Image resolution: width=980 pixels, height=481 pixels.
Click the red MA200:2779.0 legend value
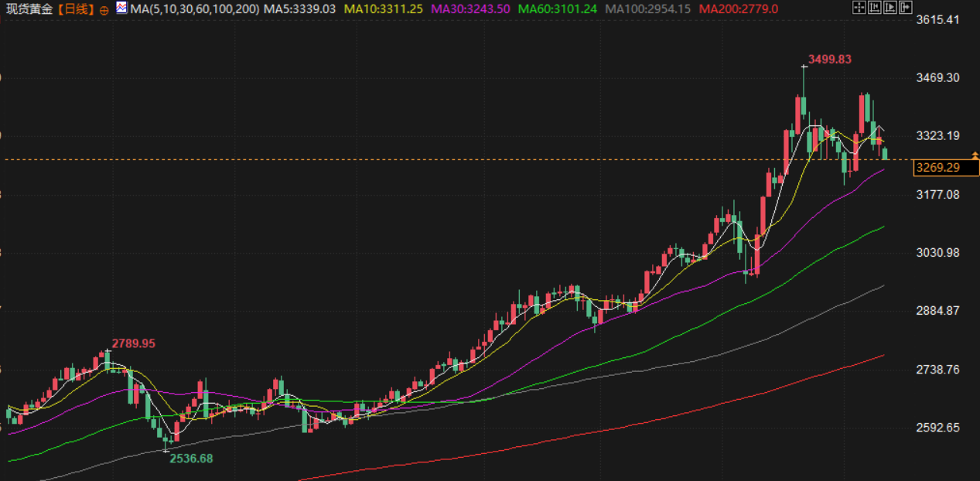click(738, 9)
